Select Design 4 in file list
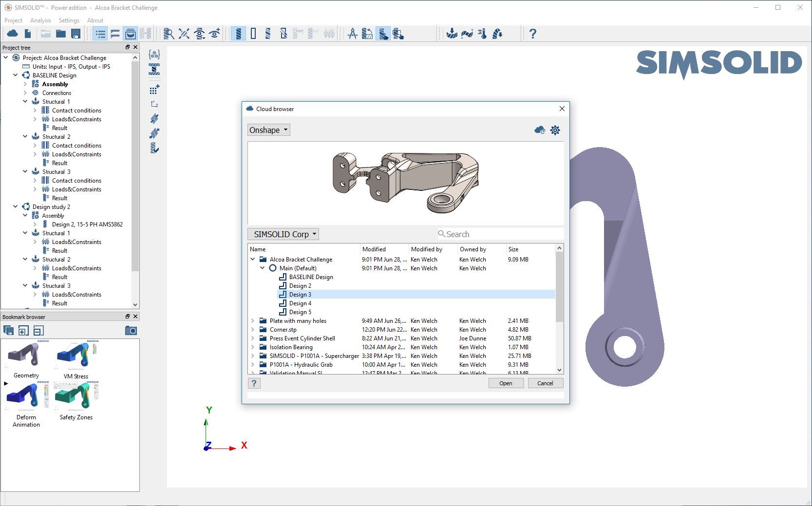 click(300, 303)
